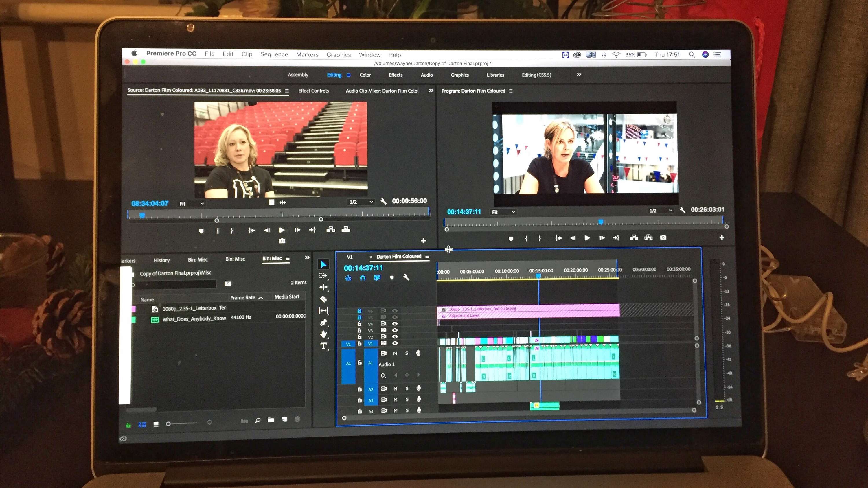Screen dimensions: 868x488
Task: Solo the A2 audio track
Action: [x=407, y=389]
